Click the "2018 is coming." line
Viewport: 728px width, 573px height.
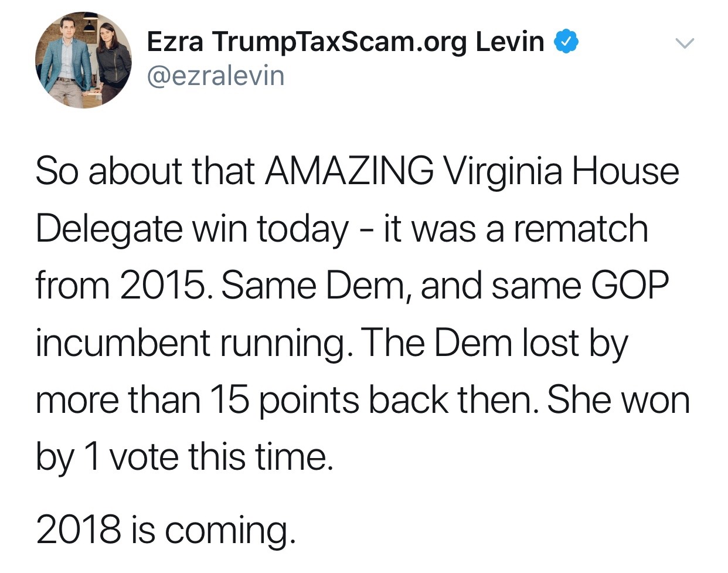pos(165,529)
